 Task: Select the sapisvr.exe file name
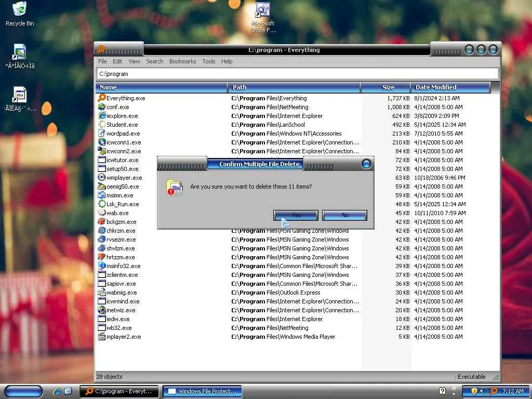click(121, 284)
